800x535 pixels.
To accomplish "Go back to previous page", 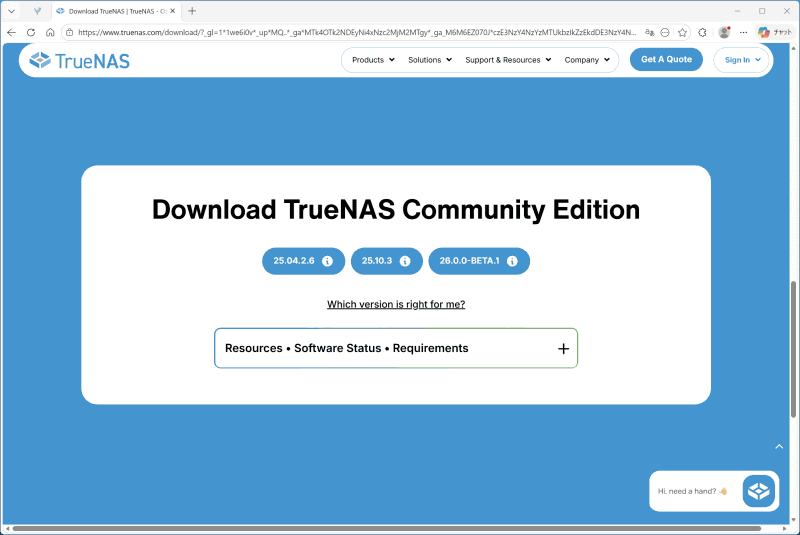I will pos(11,32).
